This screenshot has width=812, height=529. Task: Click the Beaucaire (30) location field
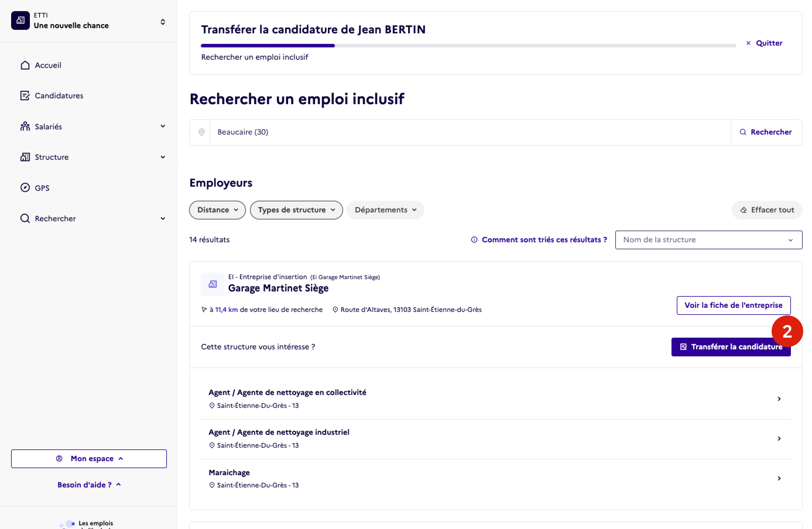(470, 132)
